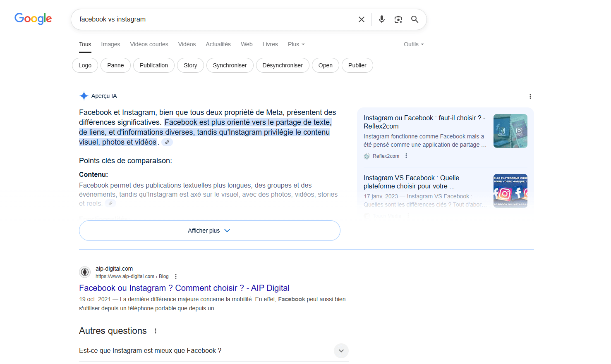The height and width of the screenshot is (364, 611).
Task: Choose the Désynchroniser chip
Action: point(283,65)
